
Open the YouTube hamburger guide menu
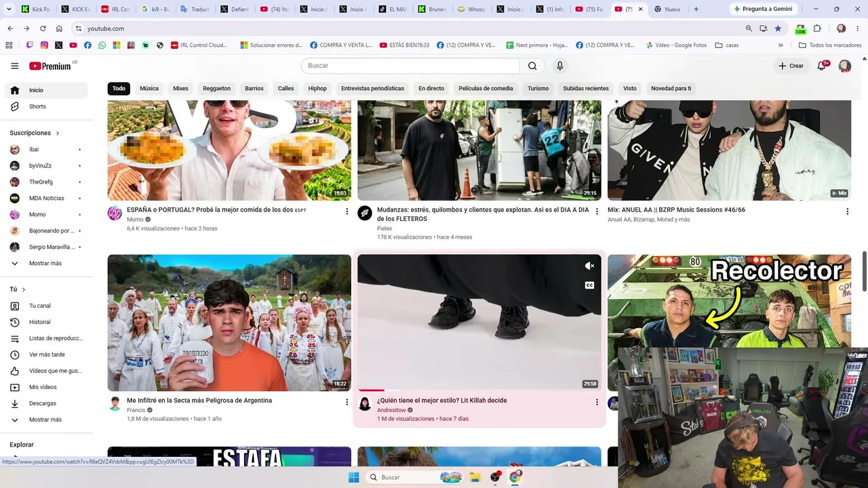pyautogui.click(x=15, y=66)
